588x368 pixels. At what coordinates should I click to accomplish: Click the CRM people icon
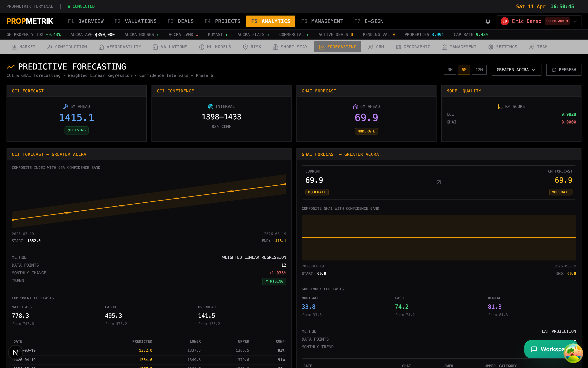371,47
